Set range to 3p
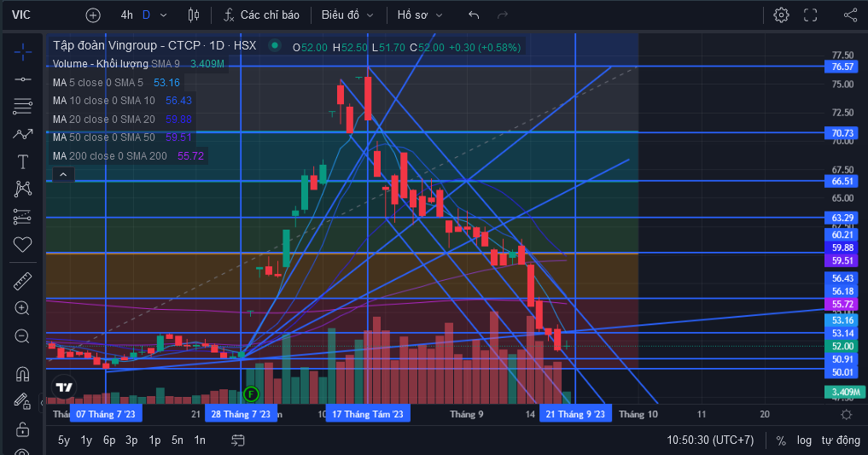868x455 pixels. [131, 440]
